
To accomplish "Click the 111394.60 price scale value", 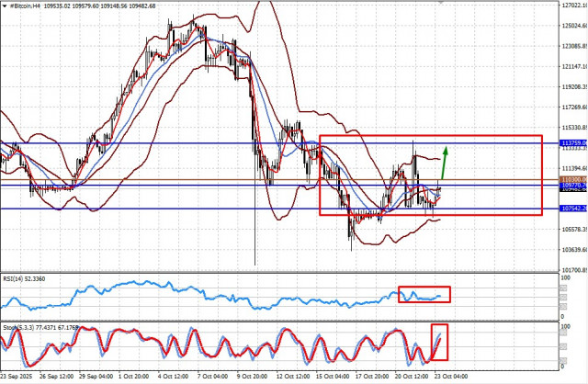I will 574,168.
